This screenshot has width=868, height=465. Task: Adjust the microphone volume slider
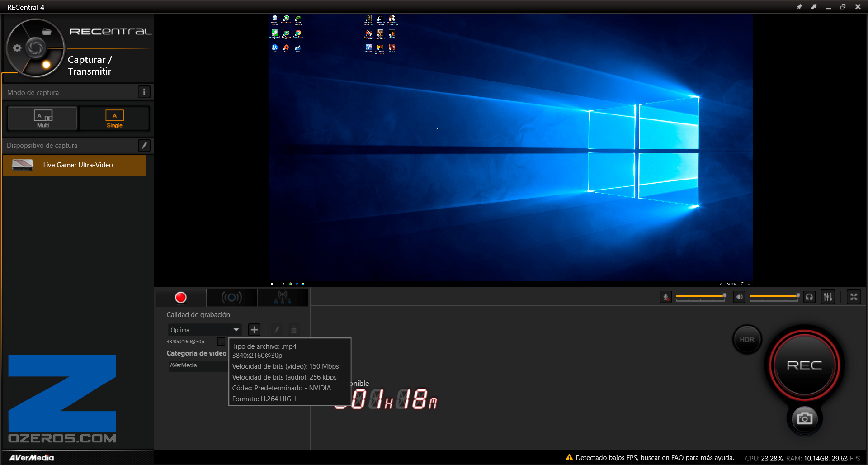701,297
